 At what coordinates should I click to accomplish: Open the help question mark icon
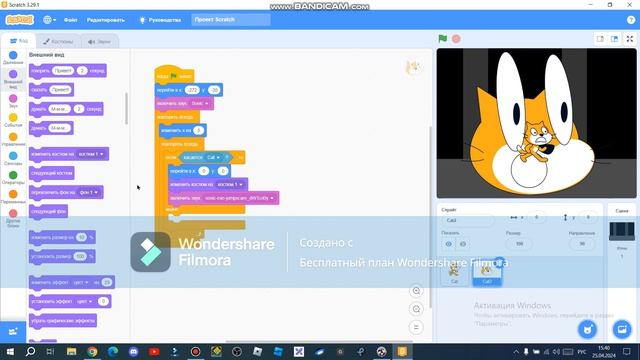tap(631, 20)
